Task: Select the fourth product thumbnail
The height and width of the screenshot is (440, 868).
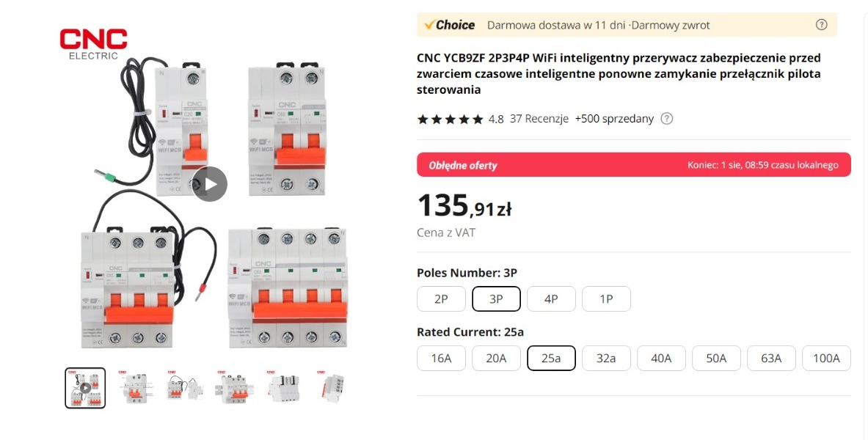Action: 233,388
